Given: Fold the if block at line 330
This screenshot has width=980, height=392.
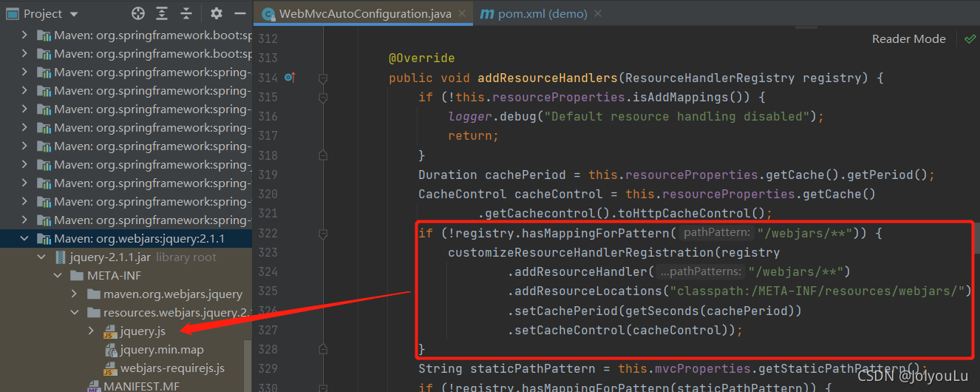Looking at the screenshot, I should 323,387.
